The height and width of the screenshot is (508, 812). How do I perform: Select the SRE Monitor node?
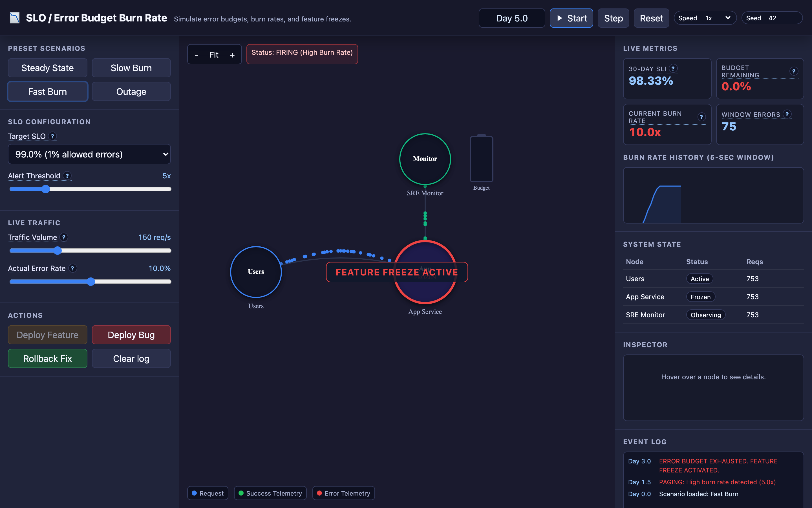(425, 159)
